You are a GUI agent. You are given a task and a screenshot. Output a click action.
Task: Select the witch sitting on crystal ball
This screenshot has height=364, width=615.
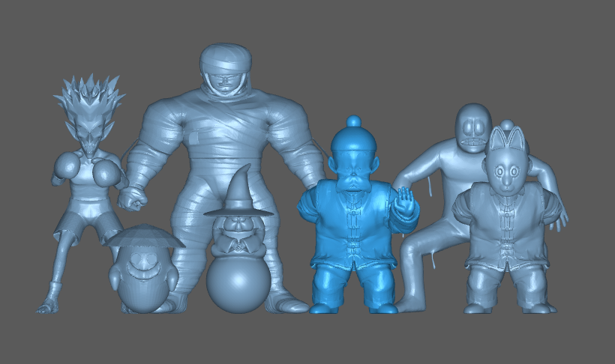[x=238, y=239]
